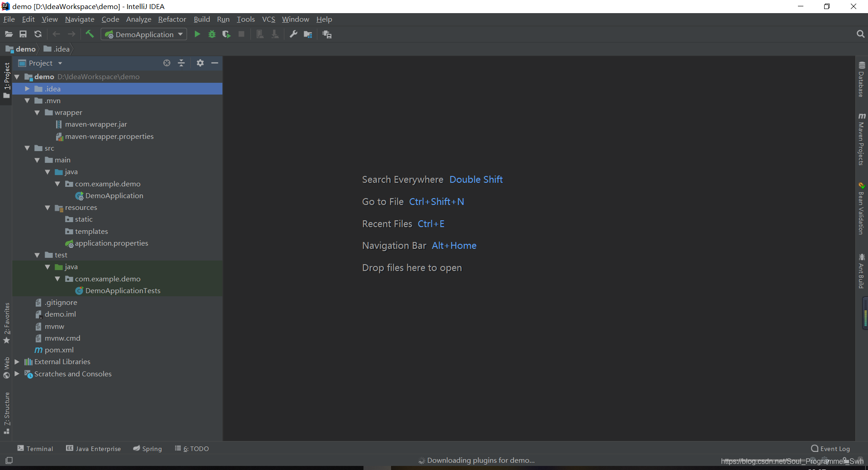The height and width of the screenshot is (470, 868).
Task: Expand the .idea folder
Action: tap(27, 89)
